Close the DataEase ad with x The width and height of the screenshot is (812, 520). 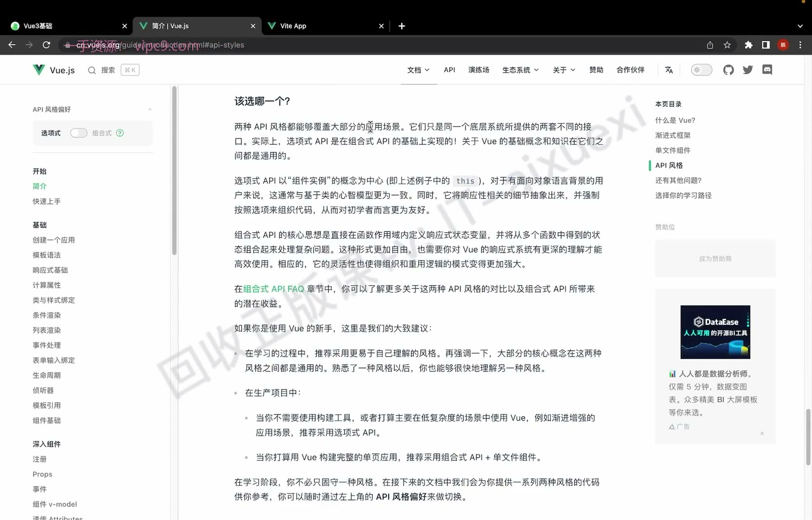(762, 433)
